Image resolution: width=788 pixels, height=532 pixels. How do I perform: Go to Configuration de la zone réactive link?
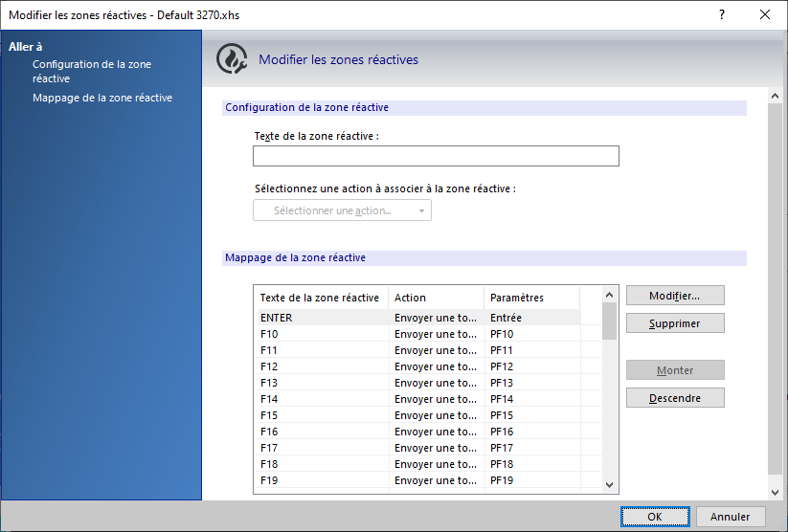92,72
